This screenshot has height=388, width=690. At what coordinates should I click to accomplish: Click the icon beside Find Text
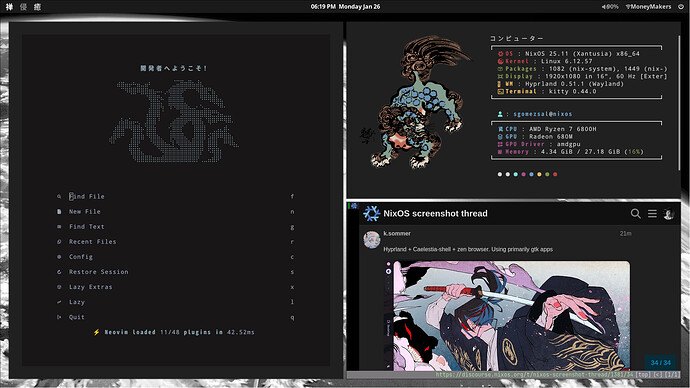tap(59, 227)
